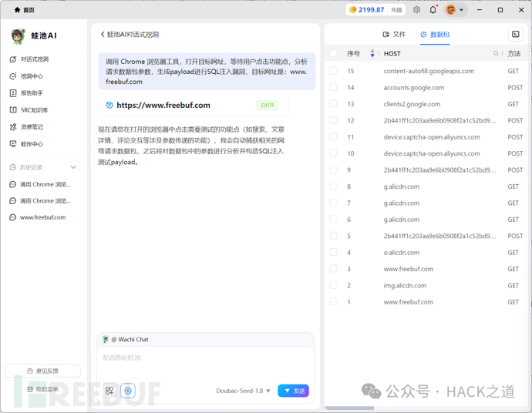This screenshot has height=413, width=532.
Task: Collapse the 历史记录 section chevron
Action: [x=73, y=167]
